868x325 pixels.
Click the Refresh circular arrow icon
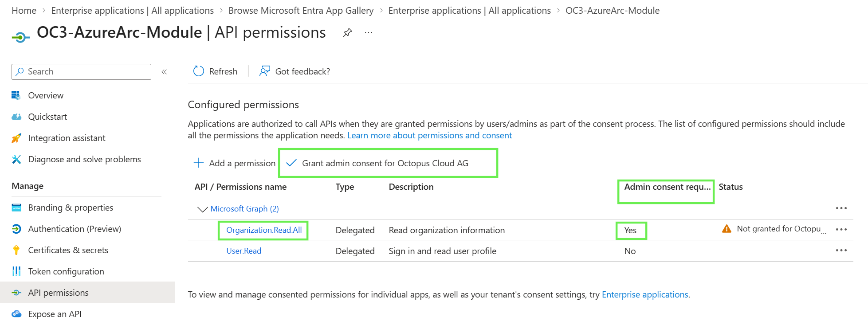click(198, 71)
